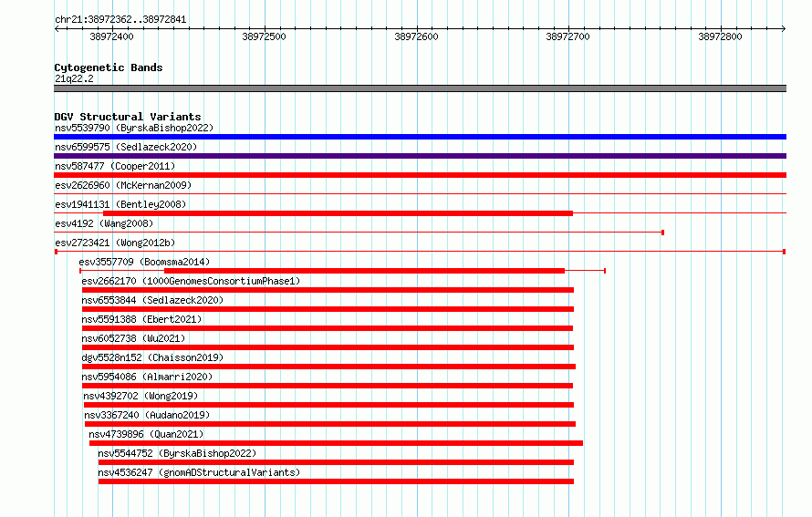The width and height of the screenshot is (812, 517).
Task: Select the nsv5591388 red variant bar
Action: pyautogui.click(x=328, y=328)
